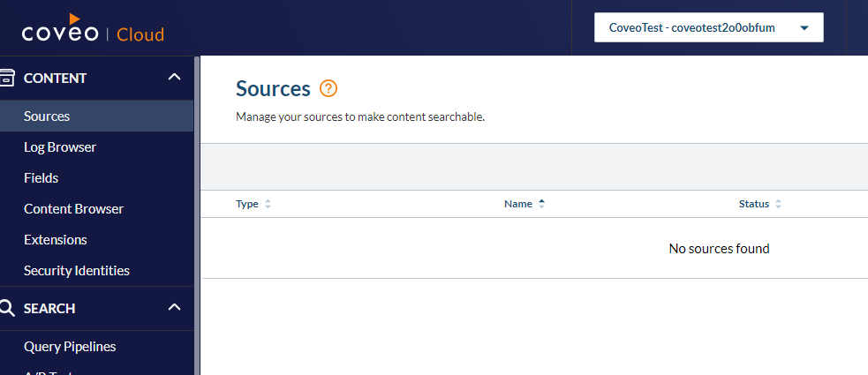Sort sources by Status column arrows

[778, 204]
